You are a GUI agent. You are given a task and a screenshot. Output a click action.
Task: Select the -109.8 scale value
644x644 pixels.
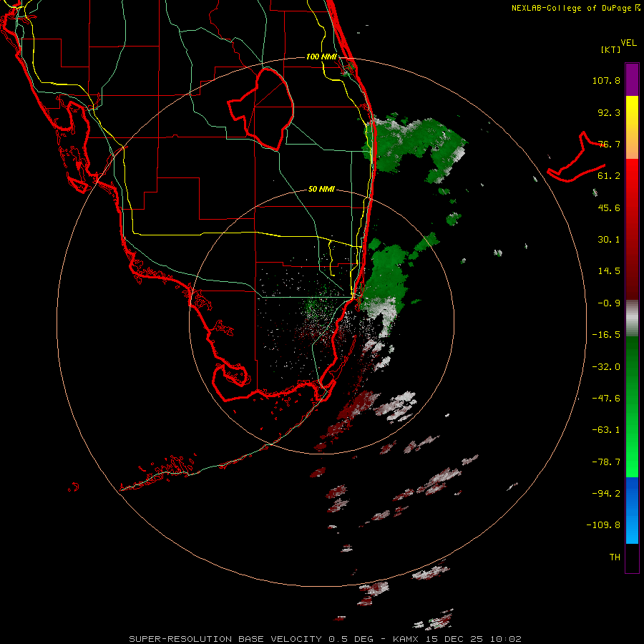[x=603, y=525]
